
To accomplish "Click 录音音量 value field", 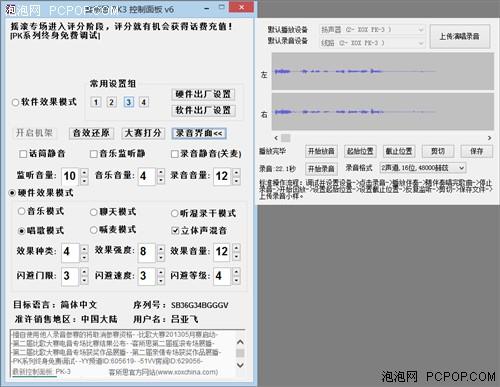I will pos(223,176).
